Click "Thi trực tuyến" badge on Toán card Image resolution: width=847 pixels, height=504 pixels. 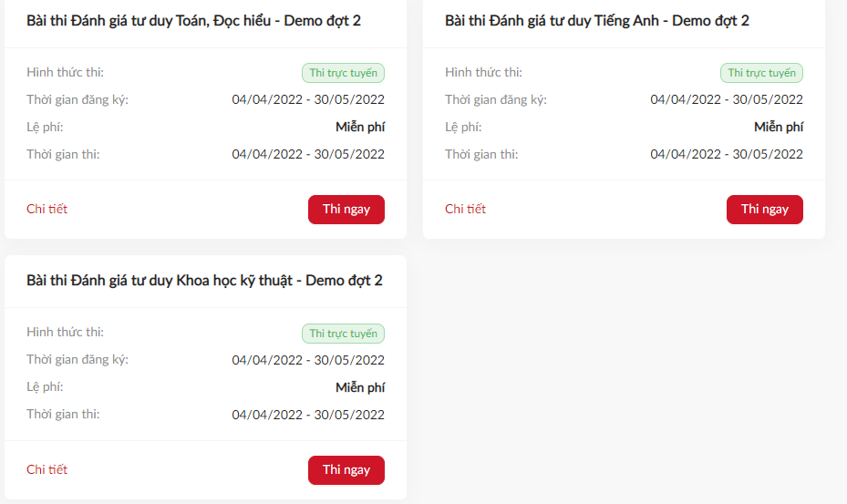343,73
